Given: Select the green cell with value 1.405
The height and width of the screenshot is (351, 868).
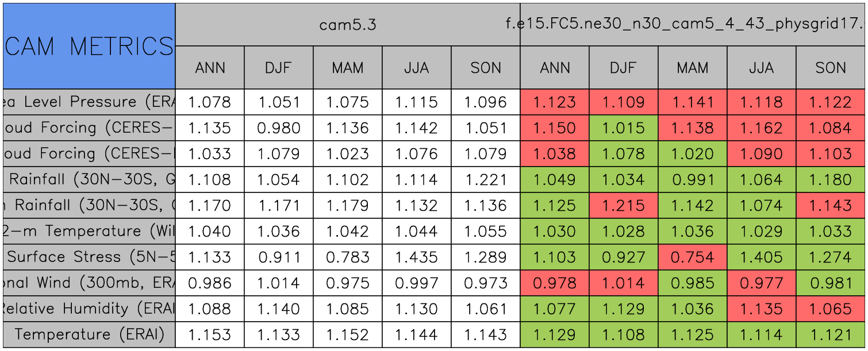Looking at the screenshot, I should coord(761,257).
